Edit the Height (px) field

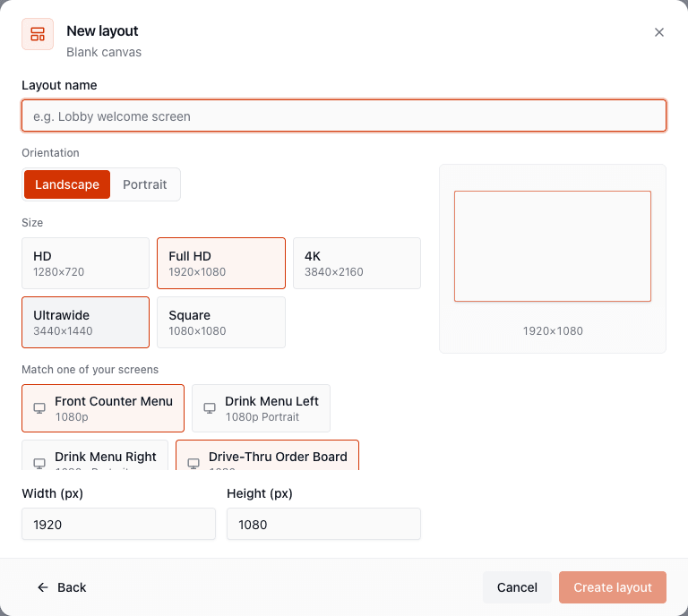coord(323,525)
